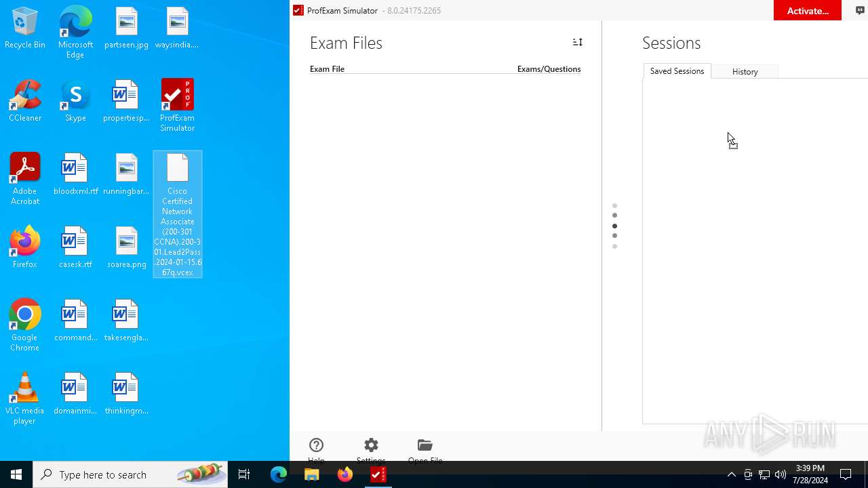868x488 pixels.
Task: Sort by Exam File column header
Action: pyautogui.click(x=327, y=69)
